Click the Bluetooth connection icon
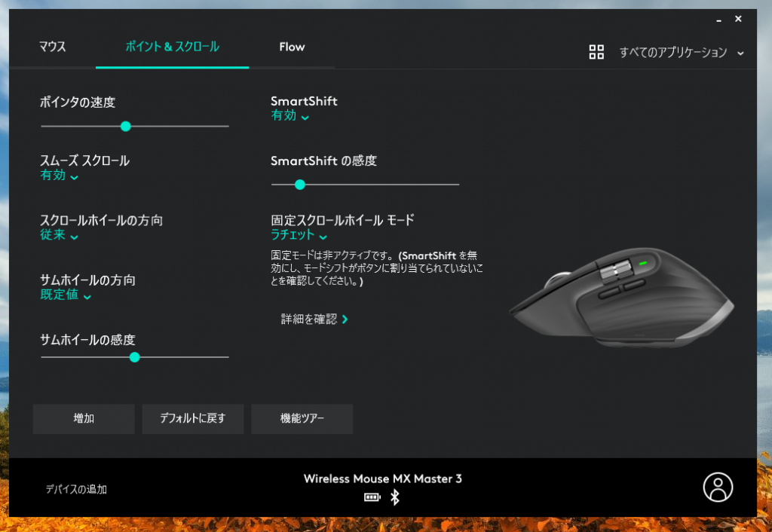The image size is (772, 532). click(x=394, y=497)
